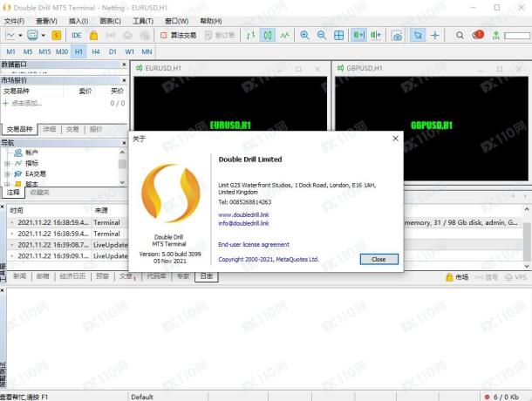This screenshot has width=532, height=401.
Task: Toggle 算法交易 algo trading
Action: (179, 35)
